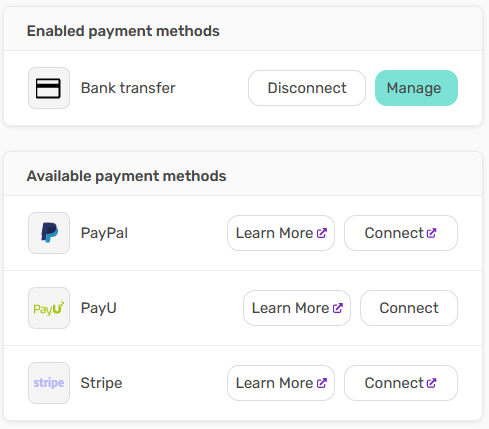Manage the Bank transfer settings
Image resolution: width=489 pixels, height=429 pixels.
point(416,88)
